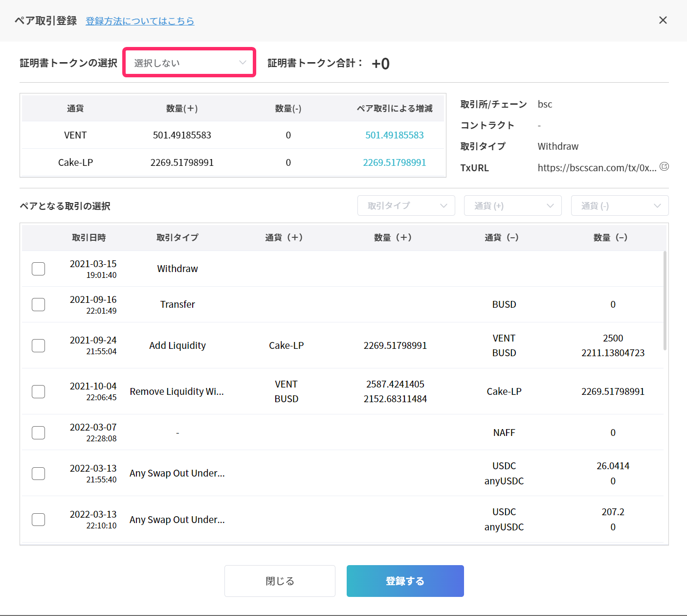Click the Cake-LP currency cell in summary table
Screen dimensions: 687x616
[x=75, y=162]
